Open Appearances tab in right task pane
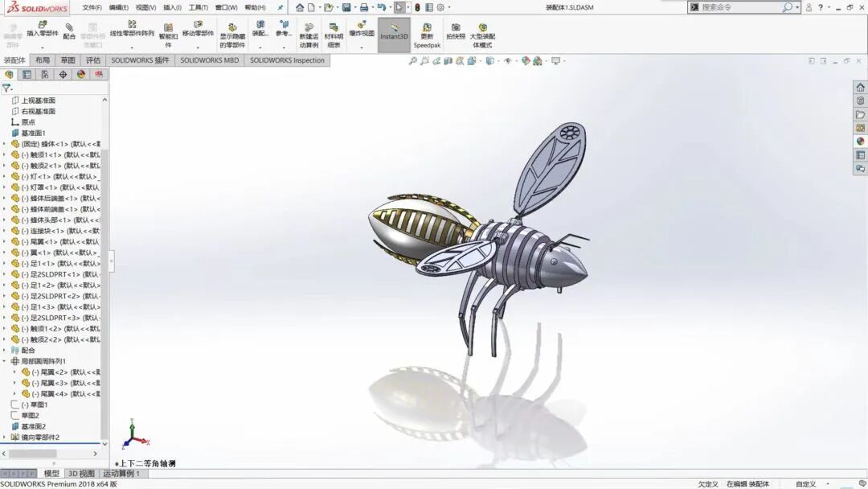The image size is (868, 489). click(860, 142)
